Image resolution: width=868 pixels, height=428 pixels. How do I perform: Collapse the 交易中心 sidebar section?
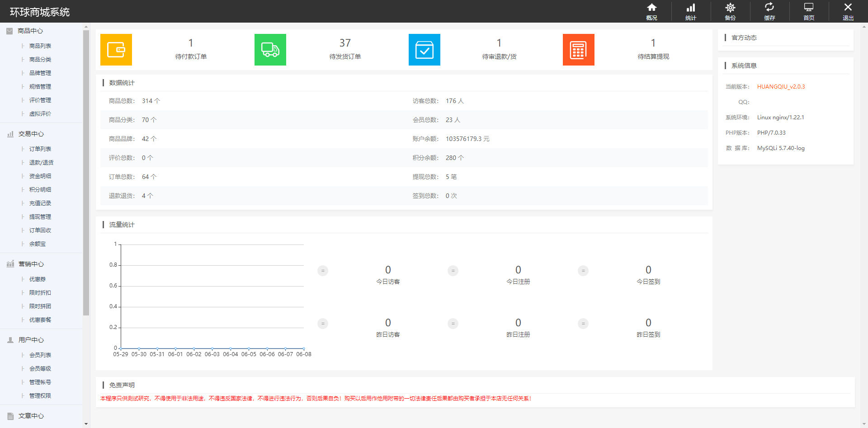31,134
